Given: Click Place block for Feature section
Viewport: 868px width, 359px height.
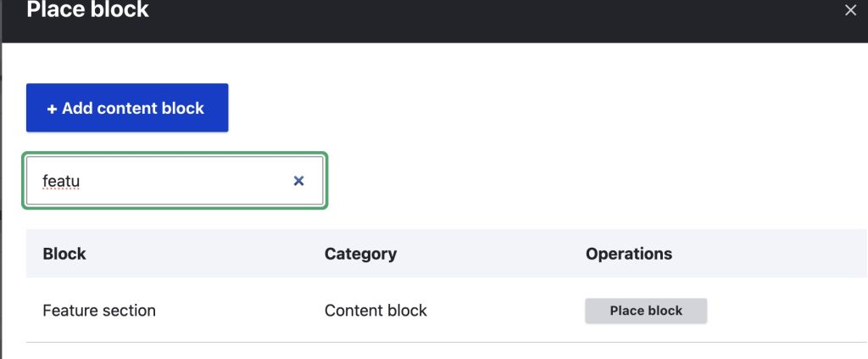Looking at the screenshot, I should (x=646, y=311).
